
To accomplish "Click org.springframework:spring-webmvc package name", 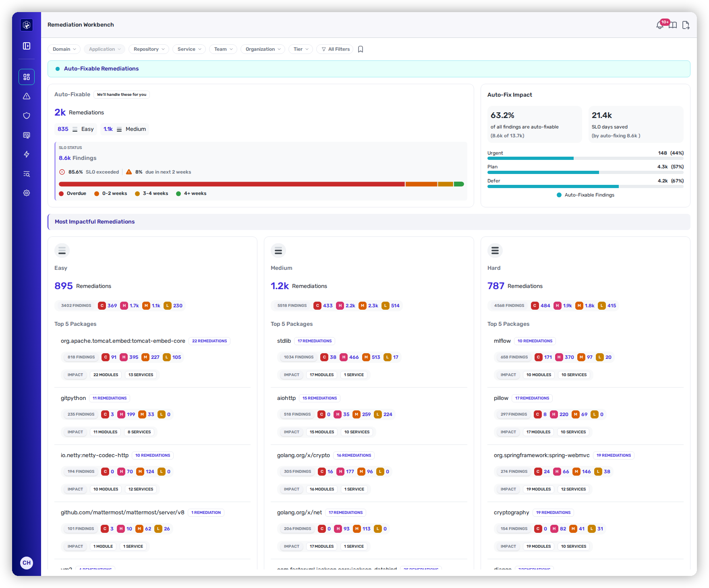I will click(x=542, y=455).
